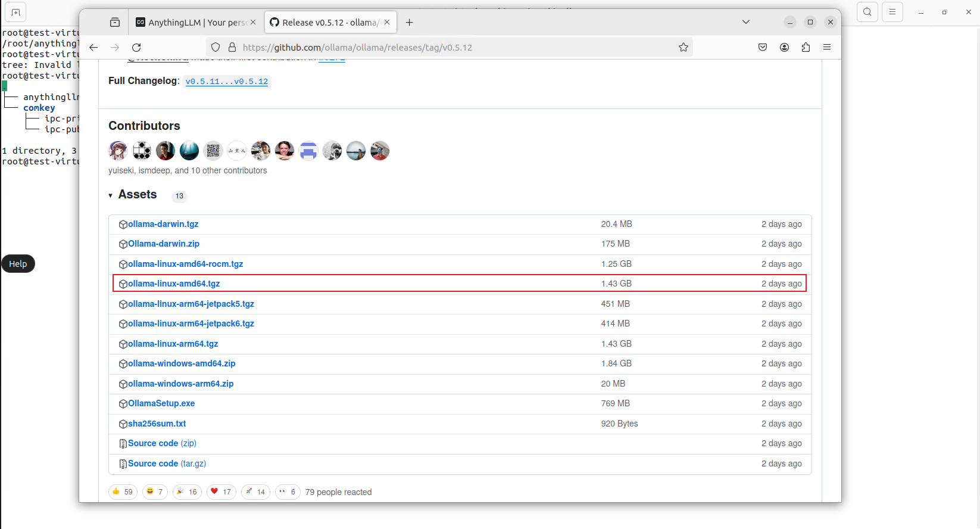The width and height of the screenshot is (980, 529).
Task: Switch to the AnythingLLM tab
Action: (x=196, y=22)
